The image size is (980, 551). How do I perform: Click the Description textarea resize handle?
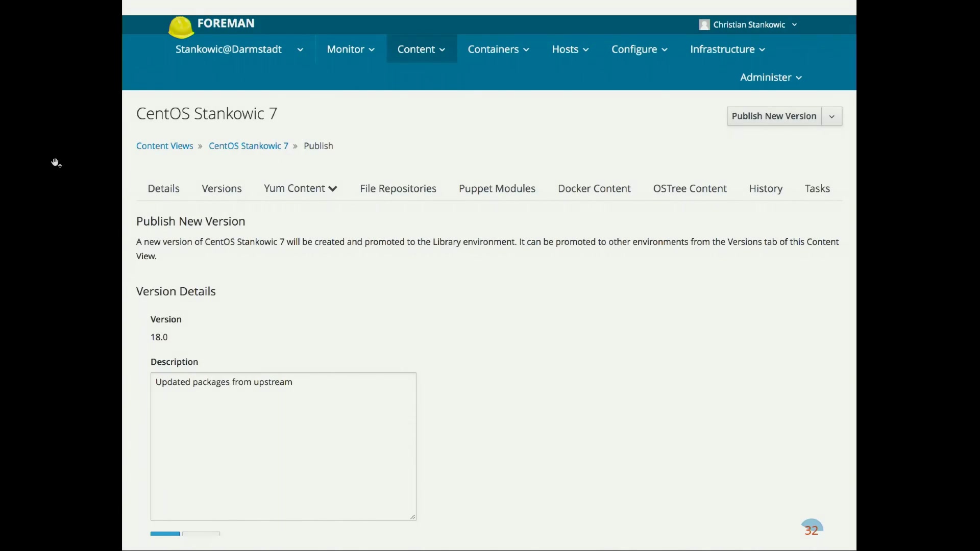click(x=413, y=517)
